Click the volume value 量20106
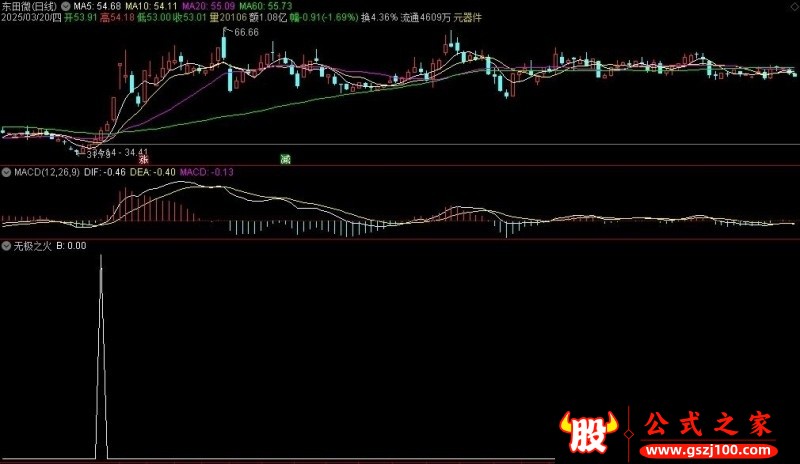 228,18
